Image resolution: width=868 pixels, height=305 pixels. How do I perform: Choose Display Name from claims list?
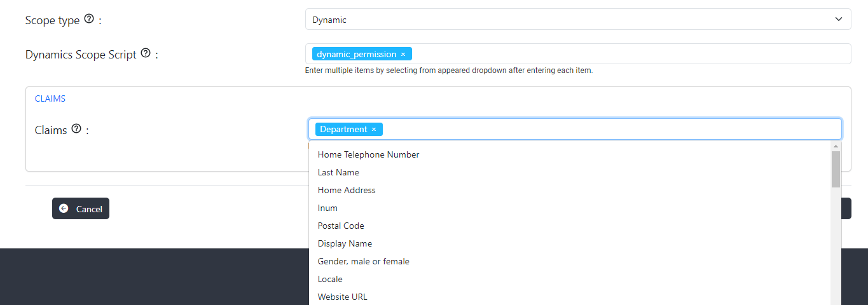click(345, 243)
